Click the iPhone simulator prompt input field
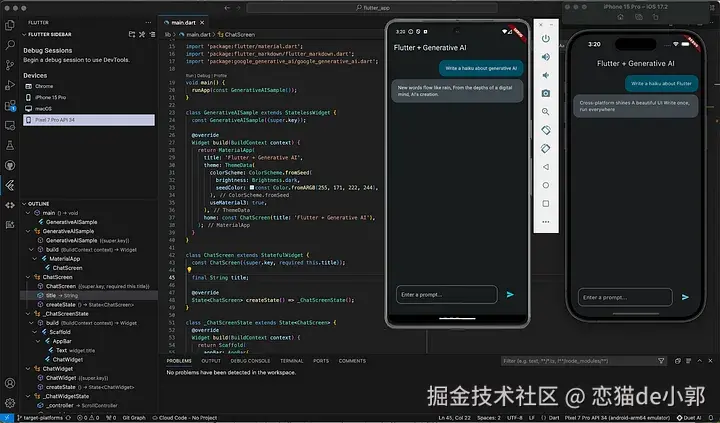The height and width of the screenshot is (423, 720). tap(625, 297)
